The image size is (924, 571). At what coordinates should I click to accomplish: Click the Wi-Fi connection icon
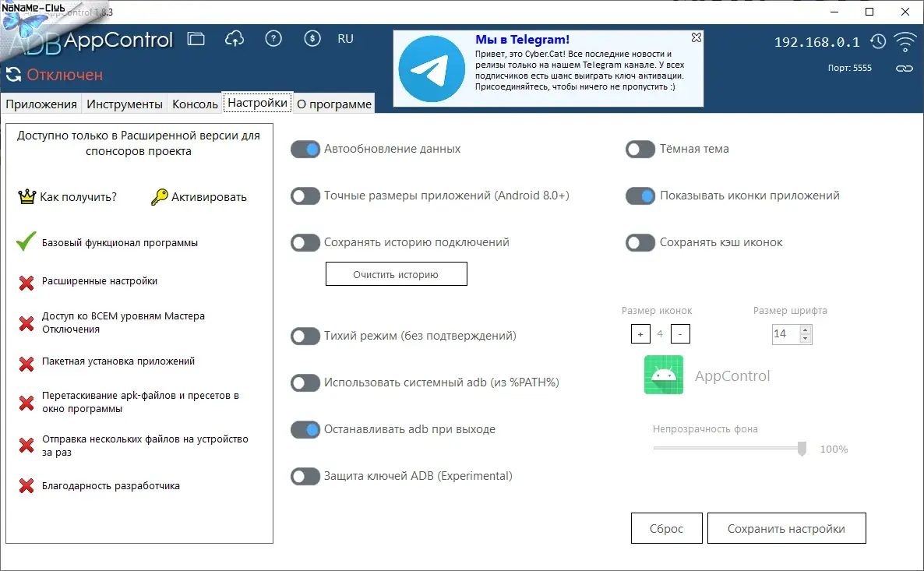point(905,41)
